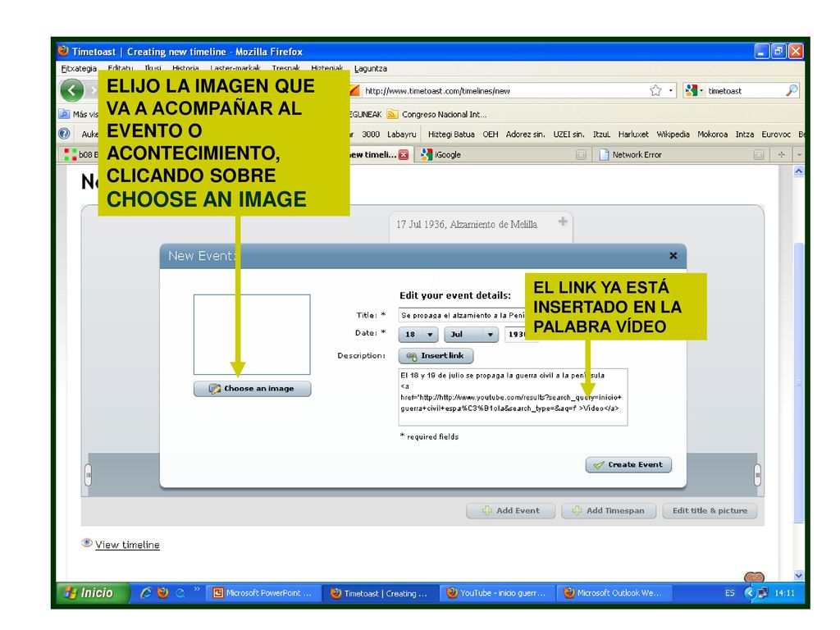Image resolution: width=840 pixels, height=630 pixels.
Task: Expand the quick launch chevron
Action: click(x=197, y=589)
